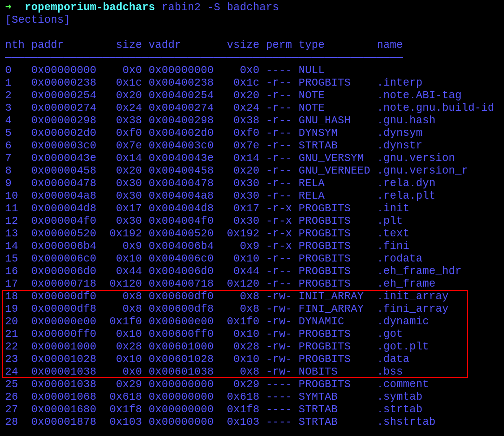Click the .rodata section name
This screenshot has height=436, width=504.
[x=399, y=259]
